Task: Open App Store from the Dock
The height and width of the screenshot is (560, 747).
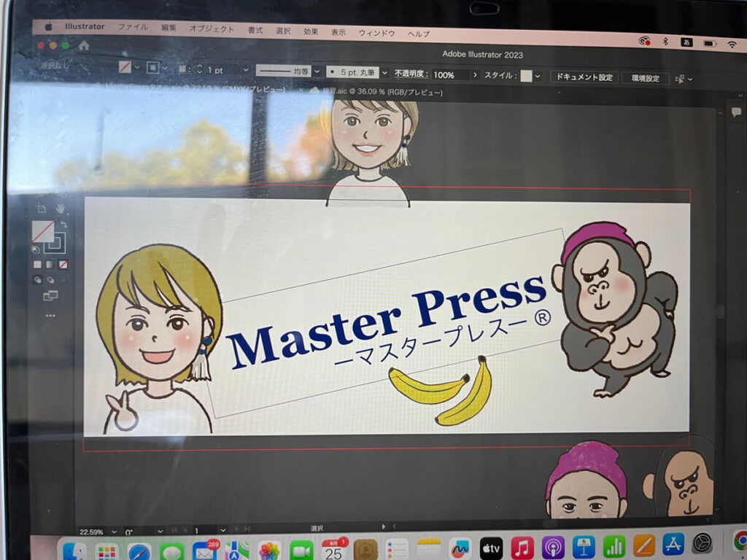Action: click(673, 544)
